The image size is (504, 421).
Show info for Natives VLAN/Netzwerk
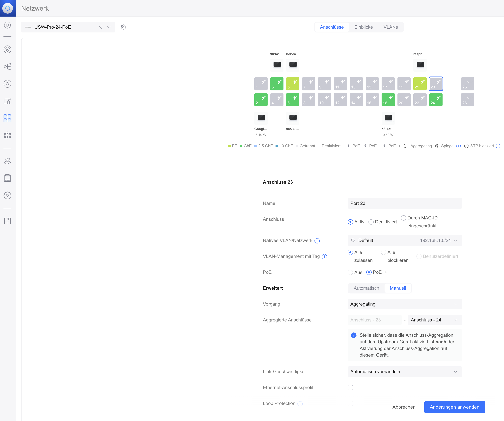tap(317, 241)
